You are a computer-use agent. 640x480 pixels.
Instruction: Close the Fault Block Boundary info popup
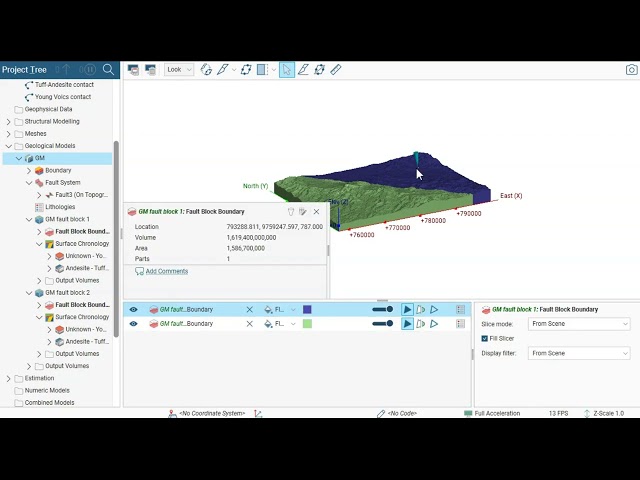point(316,211)
